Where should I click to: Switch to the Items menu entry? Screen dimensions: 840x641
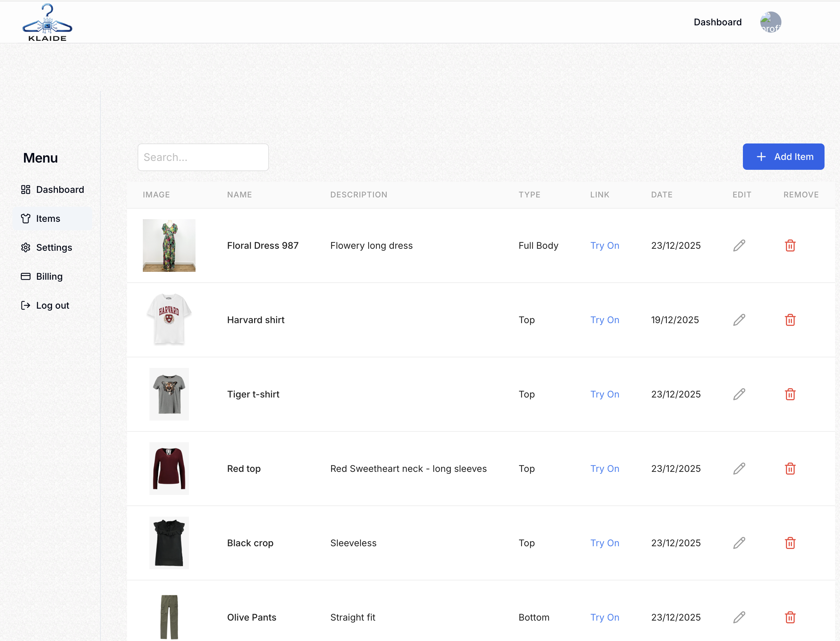pyautogui.click(x=48, y=218)
